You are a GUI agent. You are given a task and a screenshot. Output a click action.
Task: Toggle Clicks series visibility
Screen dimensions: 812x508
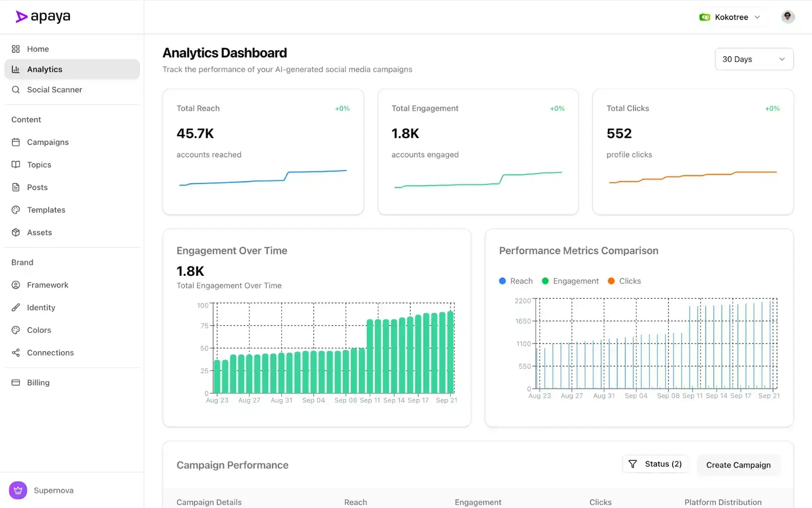click(624, 281)
